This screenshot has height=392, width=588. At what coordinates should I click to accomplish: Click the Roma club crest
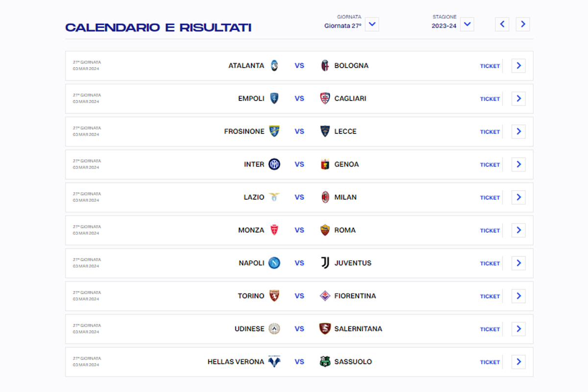click(x=325, y=230)
